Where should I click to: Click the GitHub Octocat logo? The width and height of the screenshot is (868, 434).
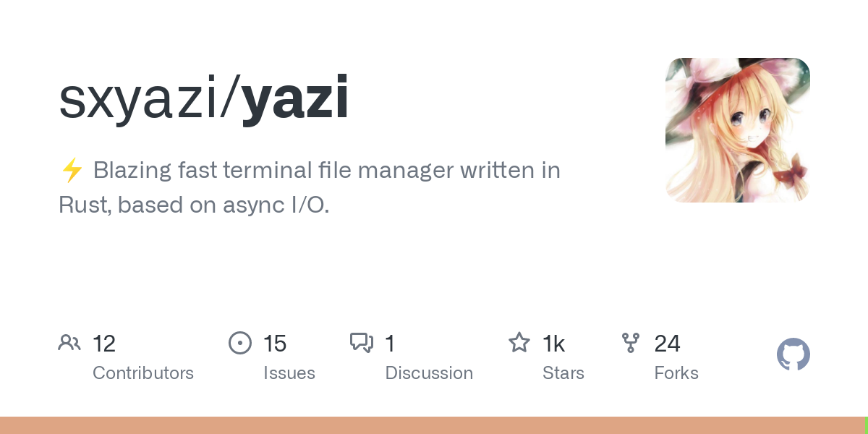click(x=793, y=355)
